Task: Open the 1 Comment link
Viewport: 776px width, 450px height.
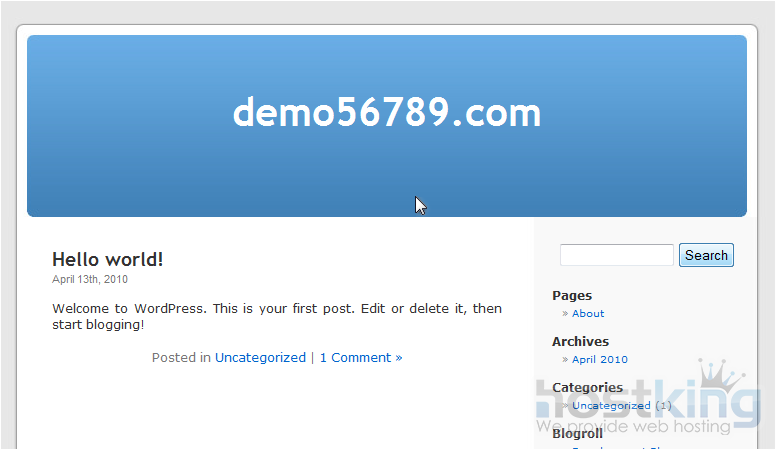Action: 360,357
